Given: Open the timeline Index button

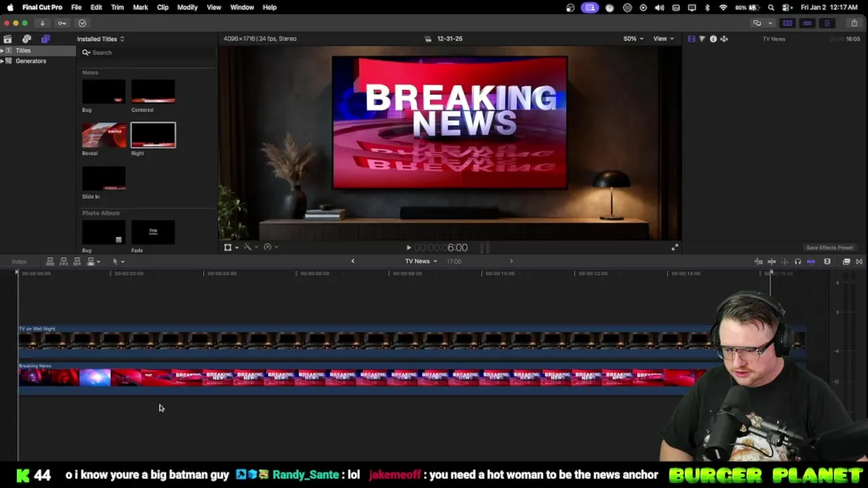Looking at the screenshot, I should point(19,262).
